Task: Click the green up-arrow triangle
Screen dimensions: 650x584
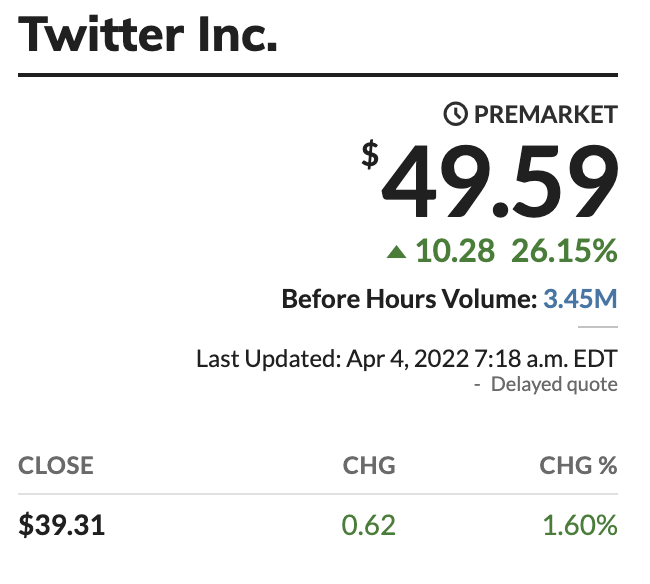Action: tap(396, 252)
